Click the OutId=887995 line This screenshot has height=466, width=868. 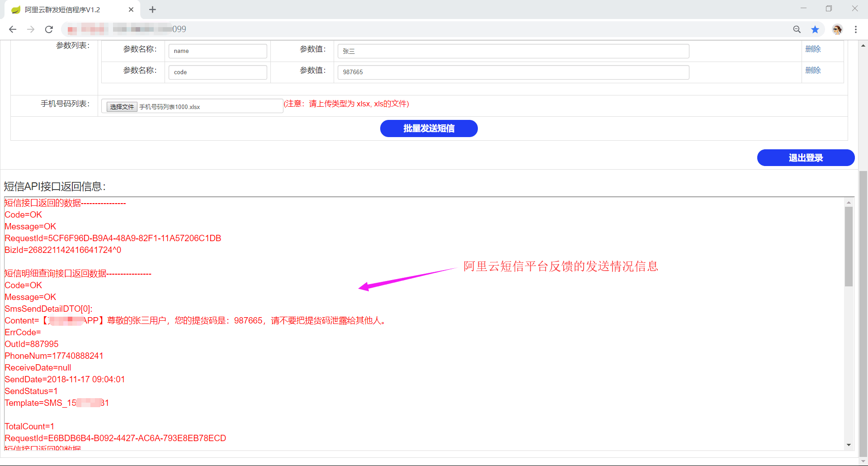(32, 344)
